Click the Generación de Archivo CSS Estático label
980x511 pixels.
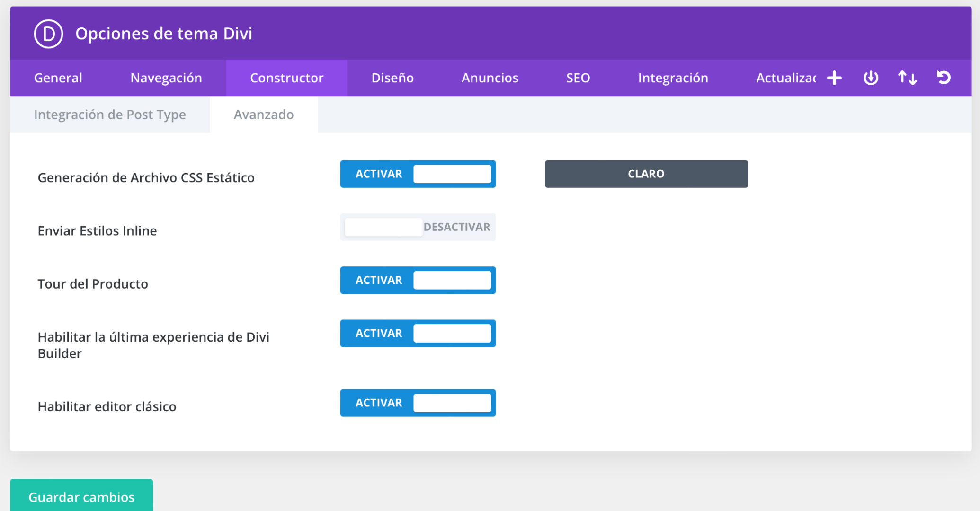point(146,177)
